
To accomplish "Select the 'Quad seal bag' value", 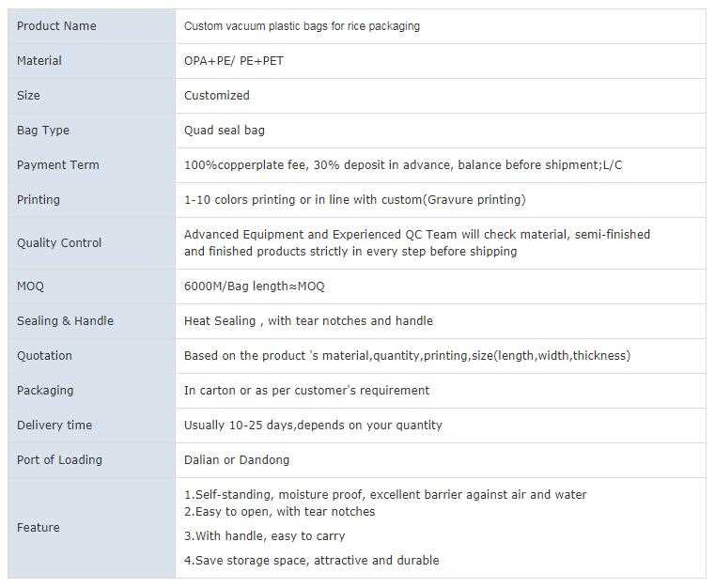I will 225,131.
